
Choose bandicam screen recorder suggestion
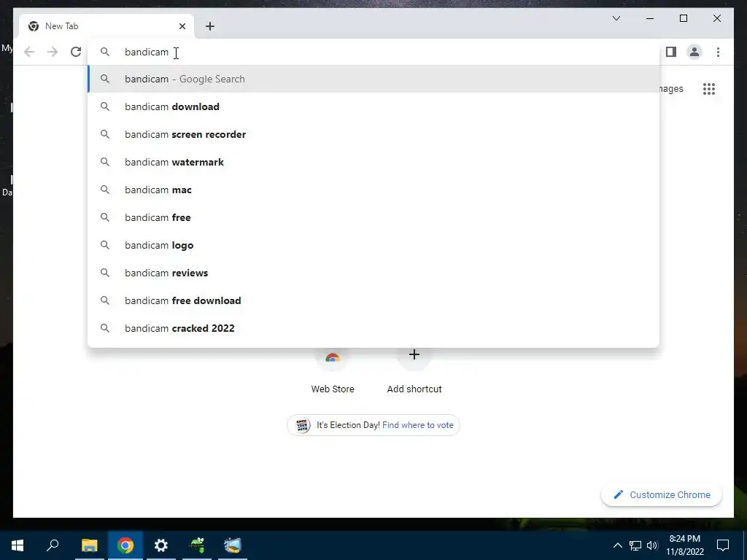point(373,134)
